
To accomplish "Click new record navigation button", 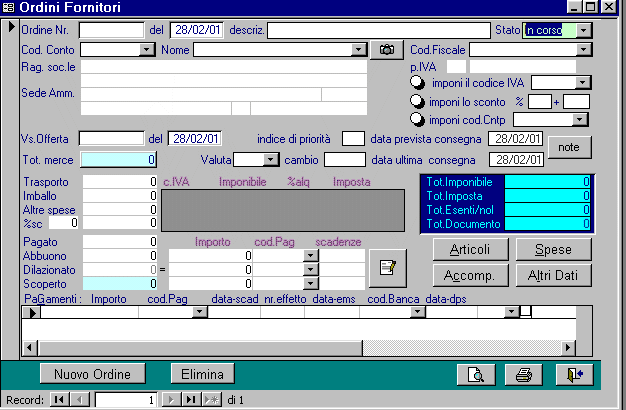I will click(x=212, y=399).
